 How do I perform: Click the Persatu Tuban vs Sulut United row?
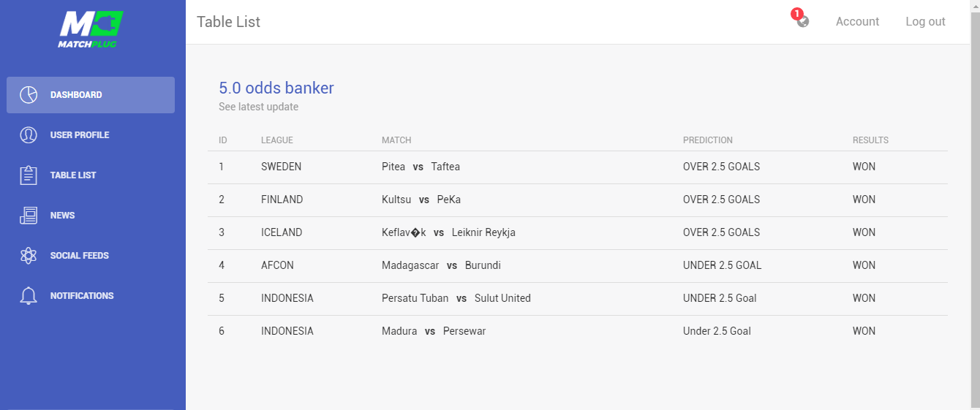click(x=456, y=298)
